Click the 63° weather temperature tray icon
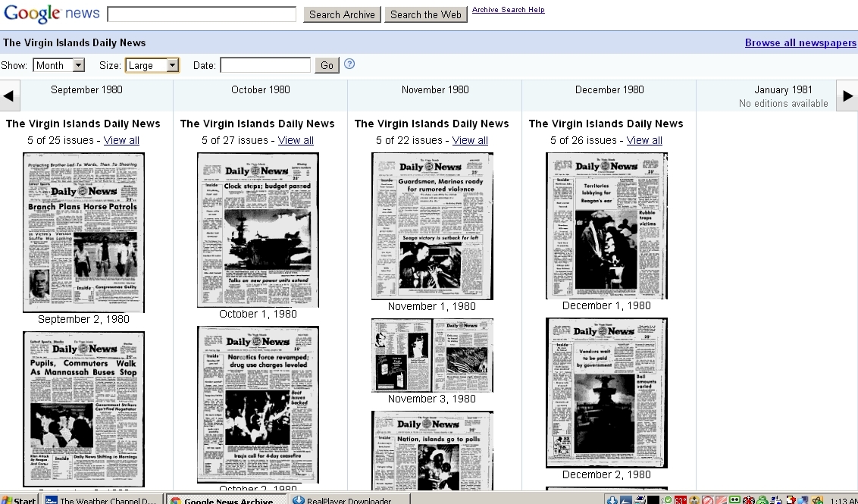The height and width of the screenshot is (504, 858). pos(681,499)
